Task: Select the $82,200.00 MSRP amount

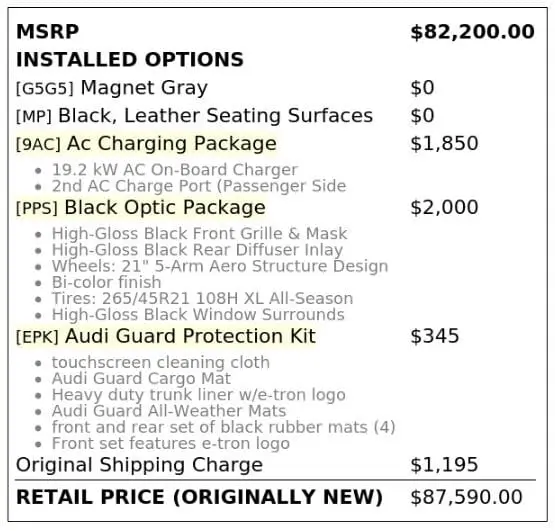Action: 473,32
